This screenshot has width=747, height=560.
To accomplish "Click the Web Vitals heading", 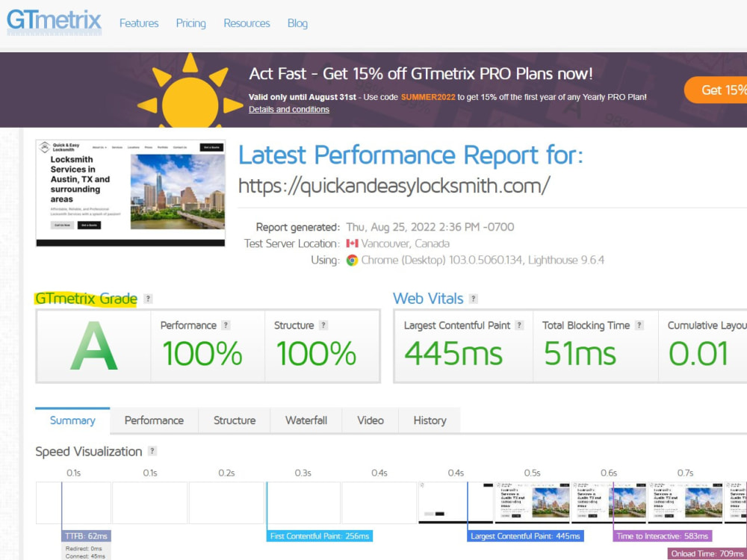I will pyautogui.click(x=428, y=299).
